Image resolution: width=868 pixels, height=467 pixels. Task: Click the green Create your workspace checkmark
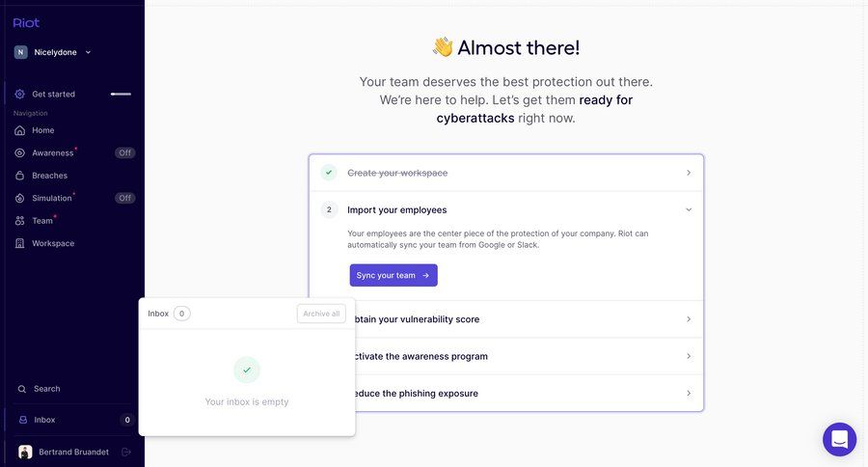(329, 173)
